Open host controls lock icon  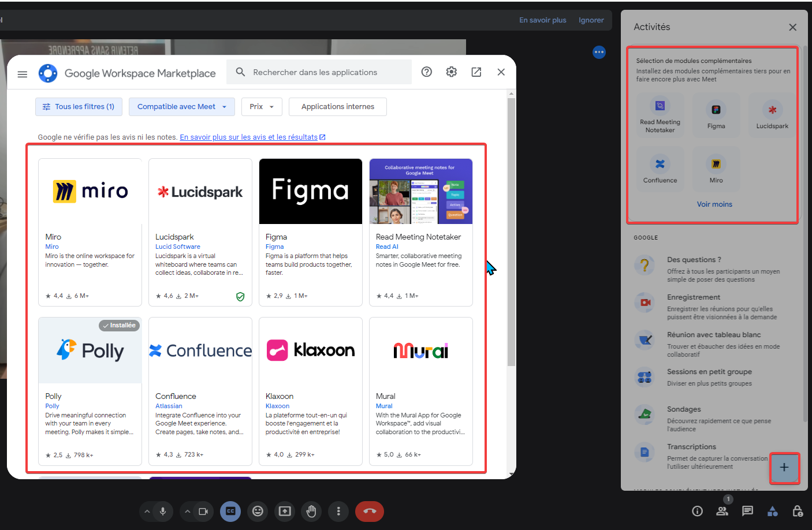tap(798, 511)
